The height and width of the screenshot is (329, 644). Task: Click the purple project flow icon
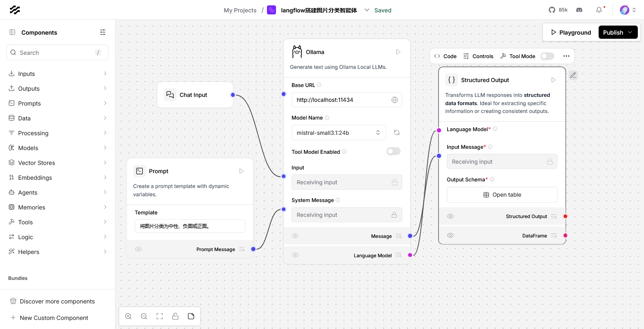tap(271, 10)
